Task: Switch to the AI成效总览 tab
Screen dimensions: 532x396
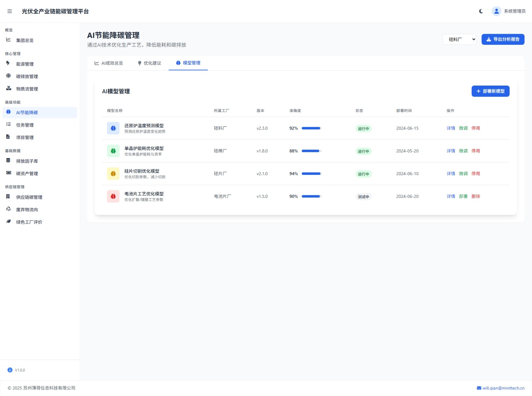Action: tap(109, 63)
